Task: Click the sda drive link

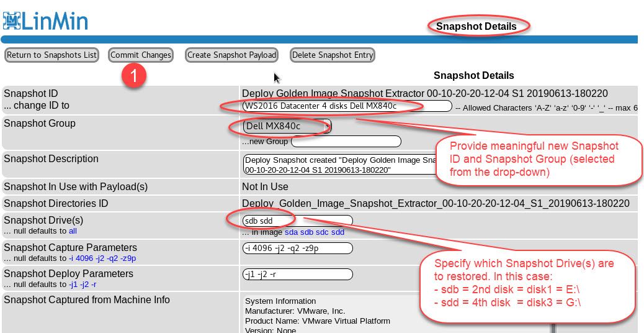Action: tap(291, 232)
